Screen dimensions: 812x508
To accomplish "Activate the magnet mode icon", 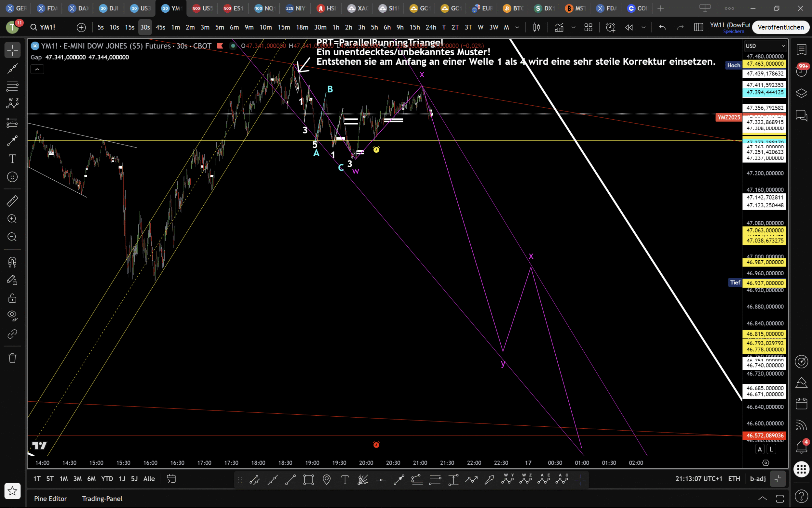I will (x=12, y=262).
